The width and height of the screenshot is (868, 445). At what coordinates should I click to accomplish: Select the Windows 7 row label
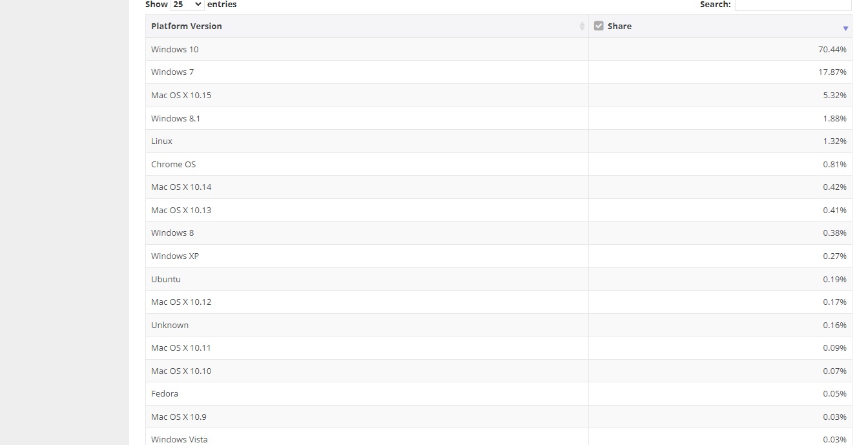(x=172, y=72)
